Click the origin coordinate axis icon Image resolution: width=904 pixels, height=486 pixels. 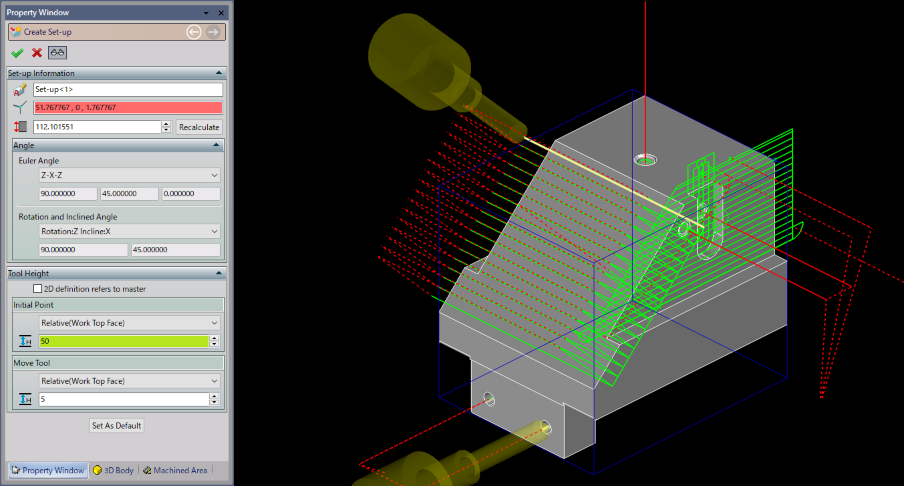[x=20, y=108]
